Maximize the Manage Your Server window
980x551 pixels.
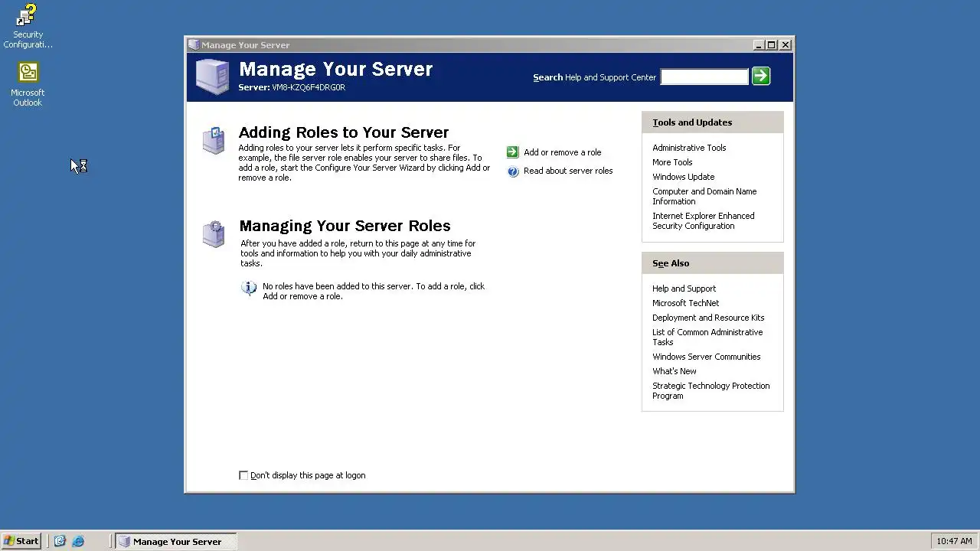[771, 45]
